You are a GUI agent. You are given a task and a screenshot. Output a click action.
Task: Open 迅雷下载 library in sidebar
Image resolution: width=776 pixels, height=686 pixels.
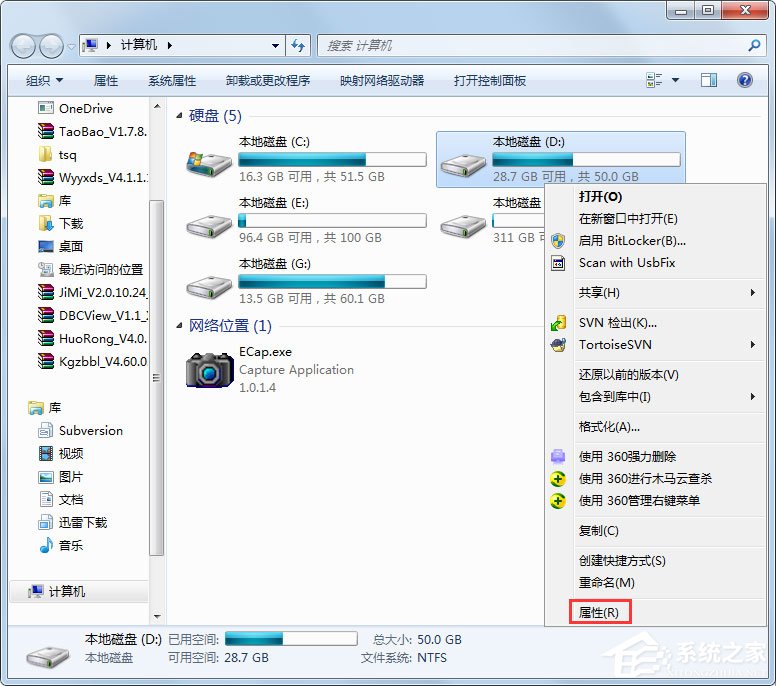click(x=73, y=522)
